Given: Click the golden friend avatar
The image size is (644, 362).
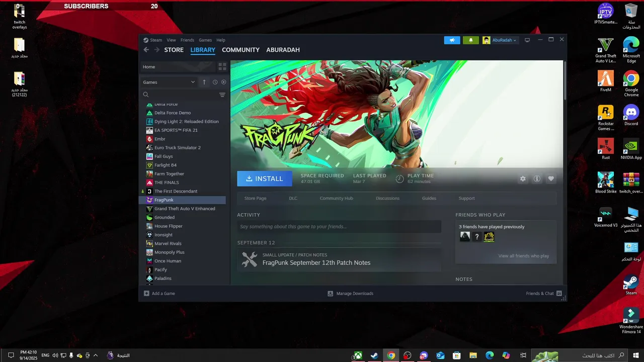Looking at the screenshot, I should (489, 237).
